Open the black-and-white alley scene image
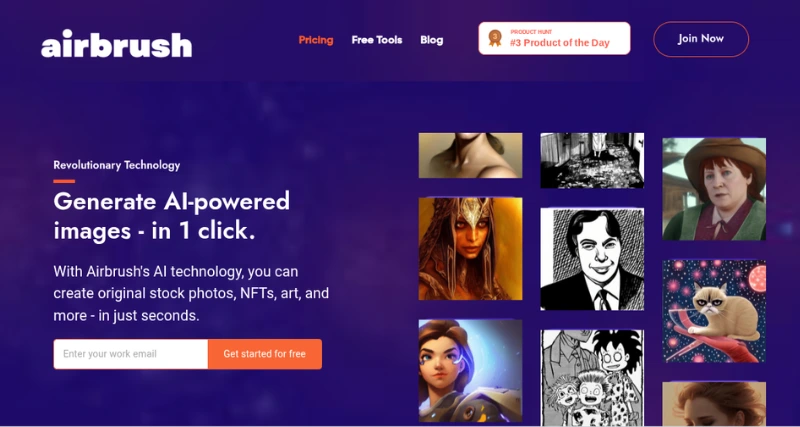 [x=592, y=160]
